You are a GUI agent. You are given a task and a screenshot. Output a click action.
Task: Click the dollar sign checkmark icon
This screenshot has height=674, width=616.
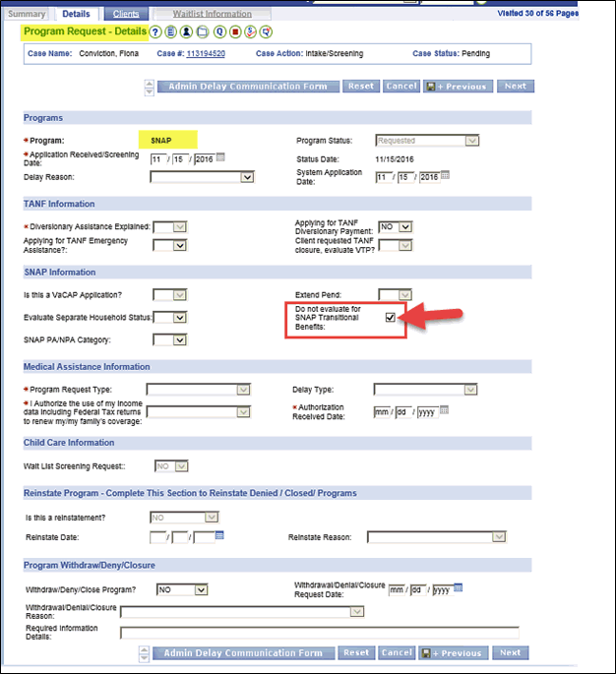click(x=251, y=31)
